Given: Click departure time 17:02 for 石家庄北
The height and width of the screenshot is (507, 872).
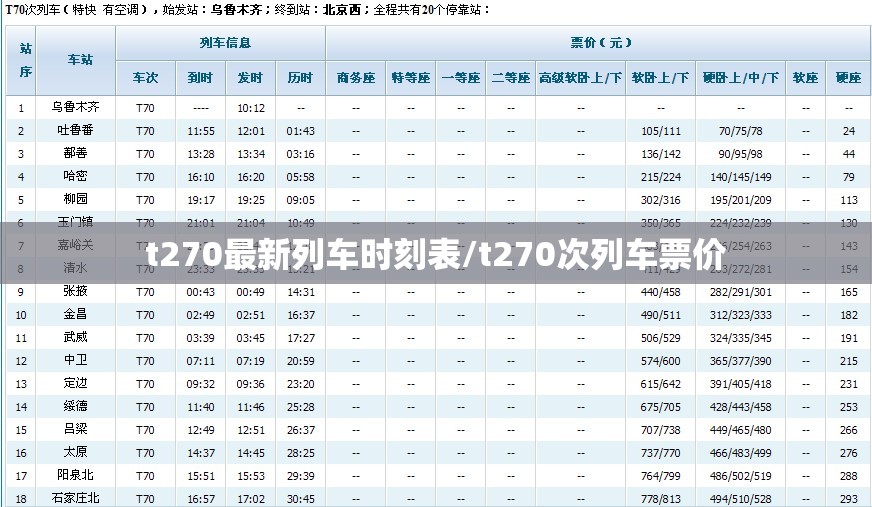Looking at the screenshot, I should [x=251, y=499].
